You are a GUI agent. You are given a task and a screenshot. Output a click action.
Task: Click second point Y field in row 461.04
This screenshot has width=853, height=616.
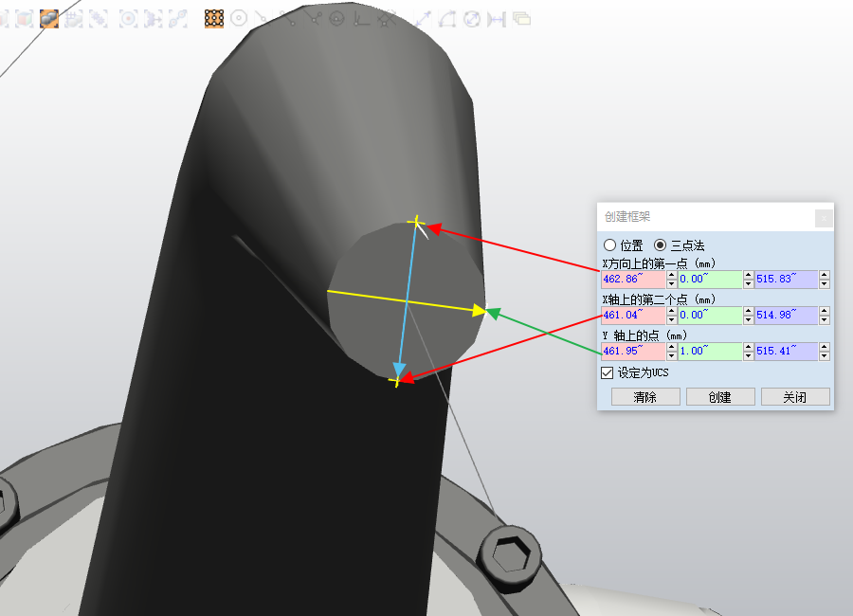coord(710,315)
